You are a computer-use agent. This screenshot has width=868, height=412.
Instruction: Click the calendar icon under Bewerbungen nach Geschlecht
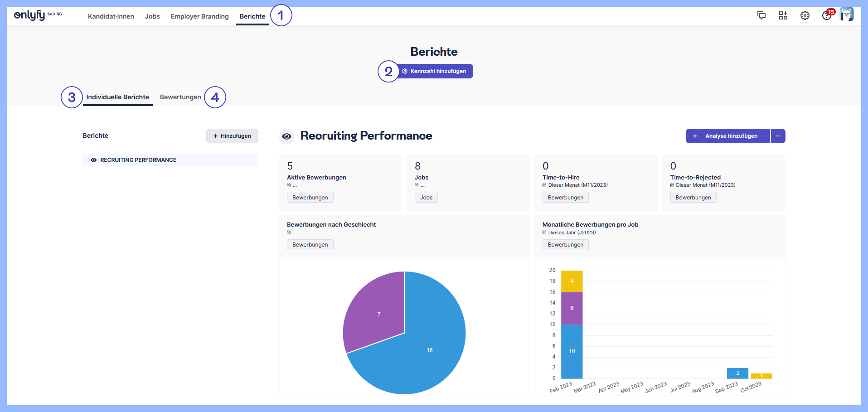(x=288, y=233)
